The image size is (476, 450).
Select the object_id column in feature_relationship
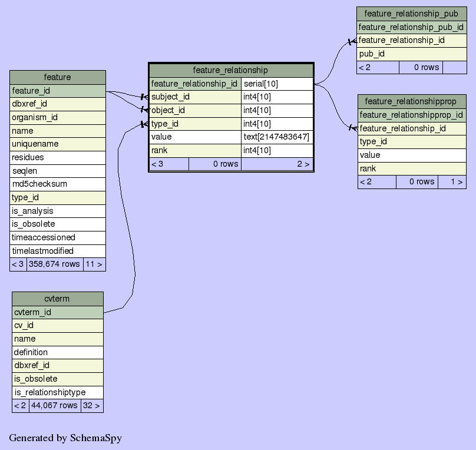tap(195, 110)
